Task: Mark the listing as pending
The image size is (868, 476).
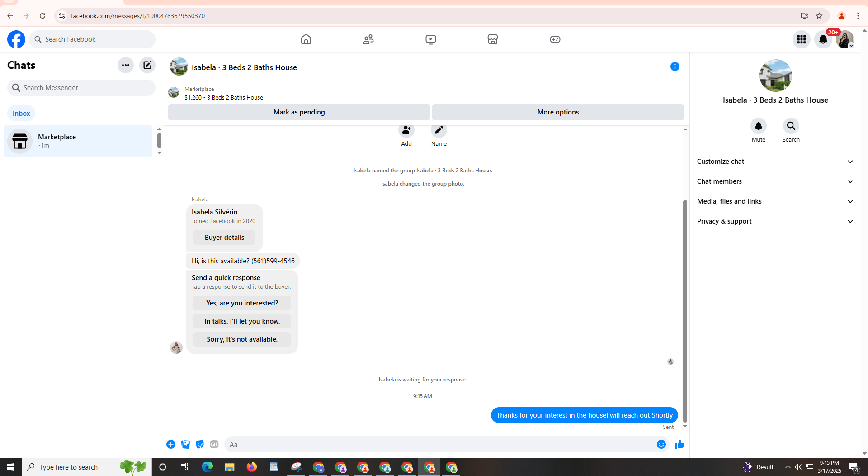Action: point(299,112)
